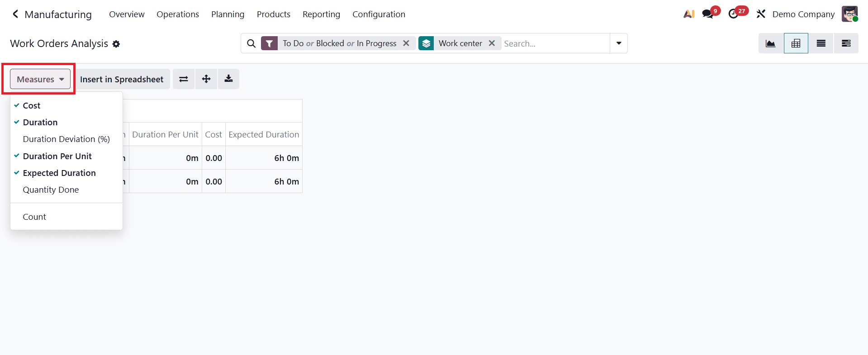The width and height of the screenshot is (868, 355).
Task: Expand the search options dropdown arrow
Action: [x=619, y=43]
